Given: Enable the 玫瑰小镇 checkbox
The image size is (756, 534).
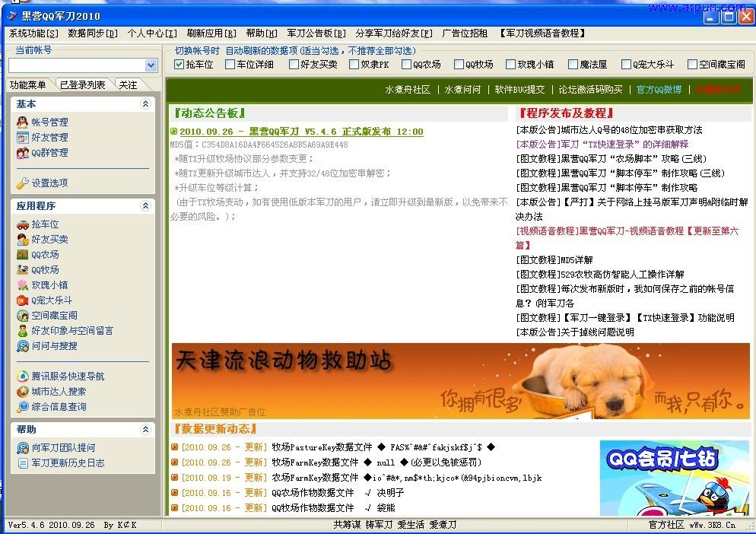Looking at the screenshot, I should [x=510, y=64].
